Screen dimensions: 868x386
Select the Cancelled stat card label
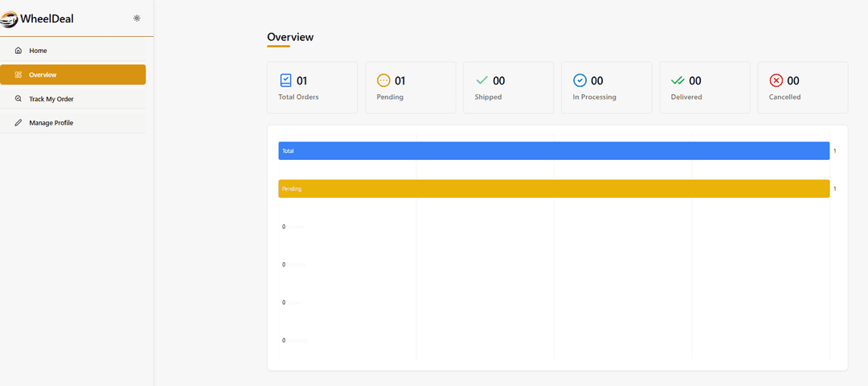pos(785,97)
